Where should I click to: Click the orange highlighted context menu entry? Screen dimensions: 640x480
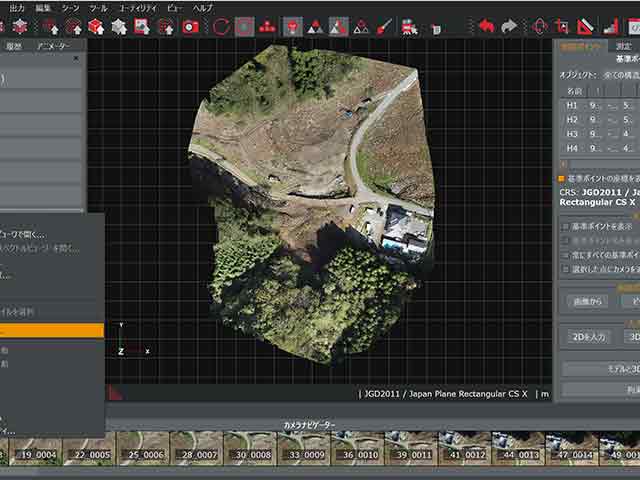pos(52,331)
